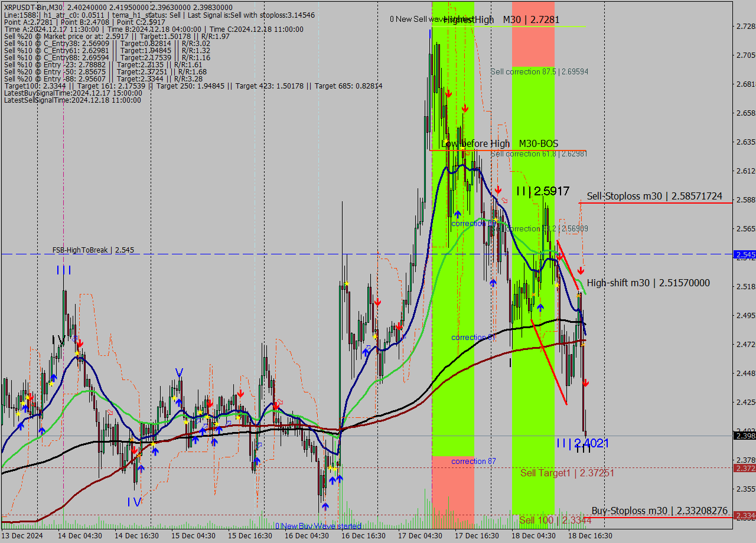Select the 'Sell %20 @ Entry -88' line

pyautogui.click(x=103, y=78)
